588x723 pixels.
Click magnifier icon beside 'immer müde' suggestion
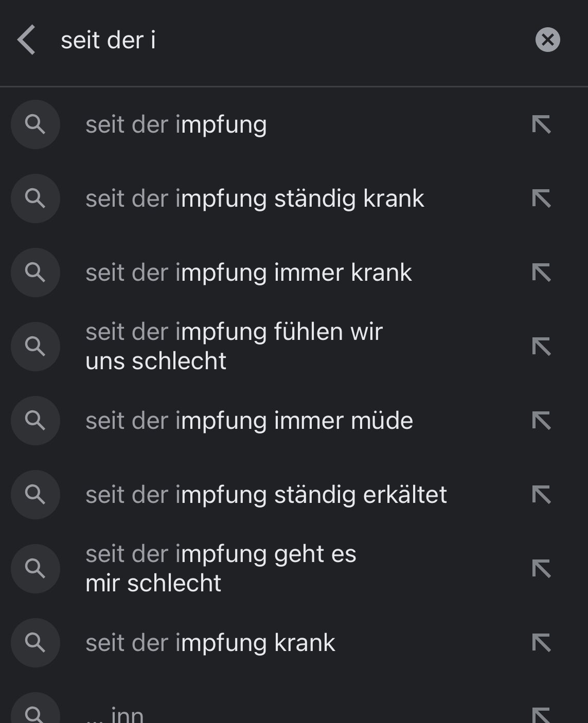click(x=35, y=421)
